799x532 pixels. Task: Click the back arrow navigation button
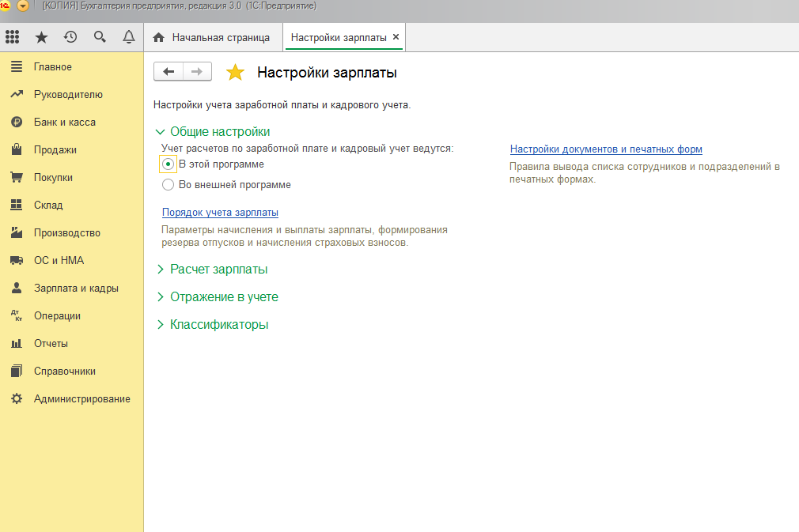(169, 72)
